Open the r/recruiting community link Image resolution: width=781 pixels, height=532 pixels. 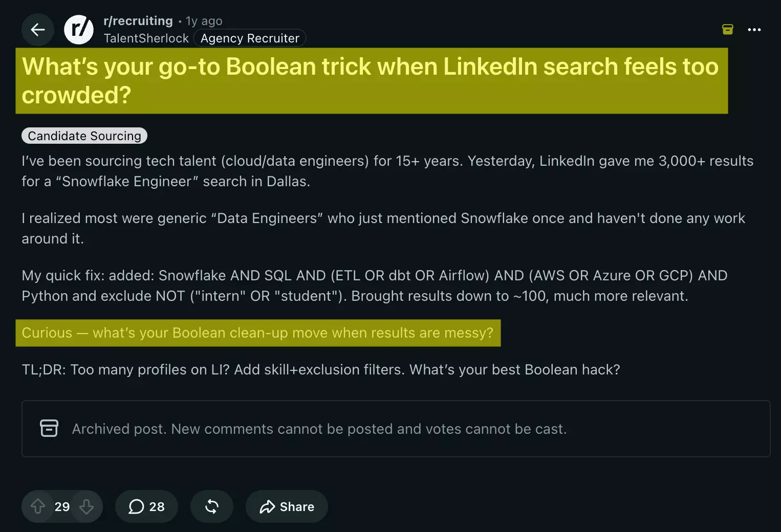pyautogui.click(x=138, y=21)
